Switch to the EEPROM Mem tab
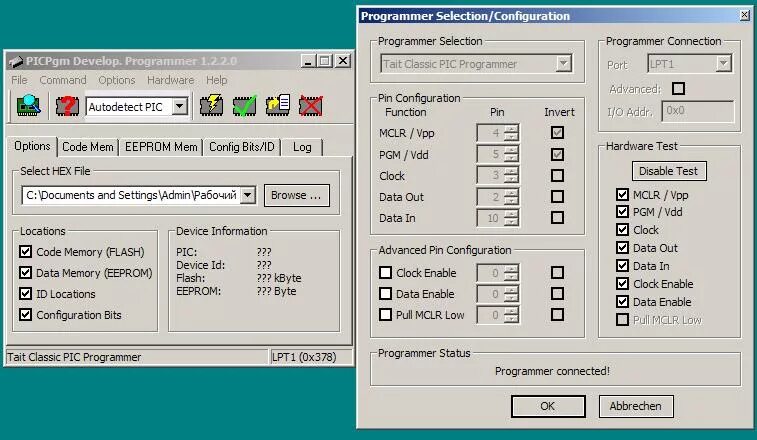 click(161, 147)
